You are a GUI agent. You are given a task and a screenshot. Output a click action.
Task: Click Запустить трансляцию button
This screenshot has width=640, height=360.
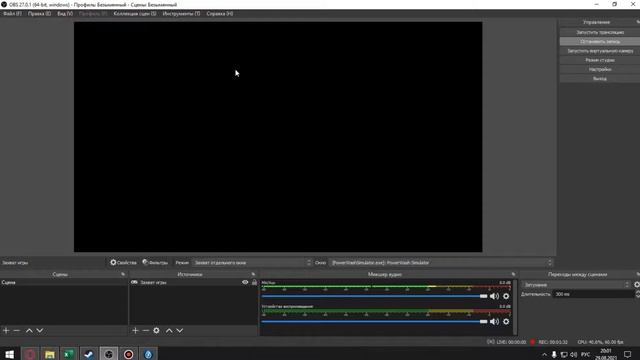600,32
